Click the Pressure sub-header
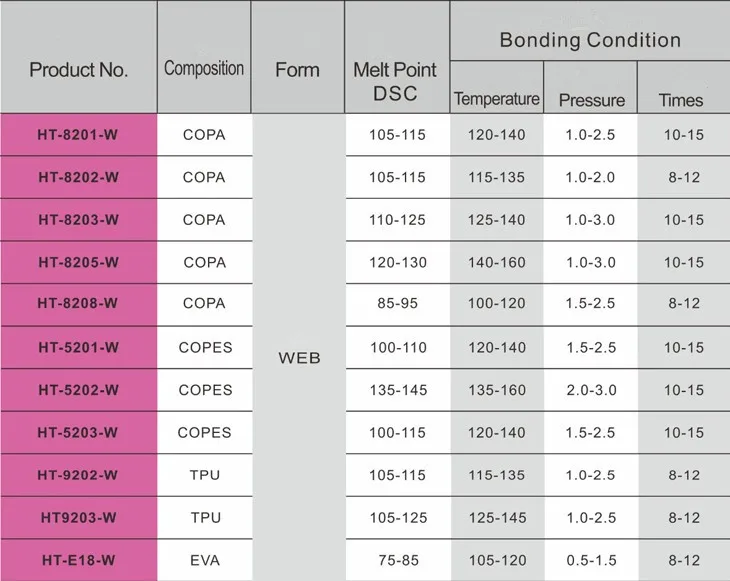This screenshot has width=730, height=581. click(592, 100)
